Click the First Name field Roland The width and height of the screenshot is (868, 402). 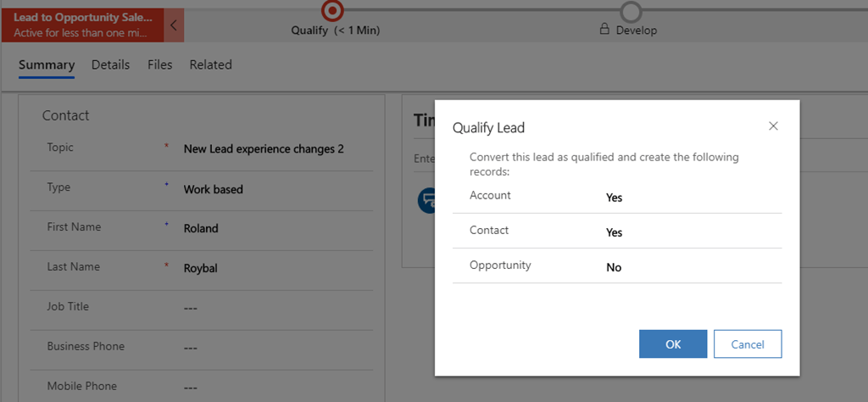point(201,228)
